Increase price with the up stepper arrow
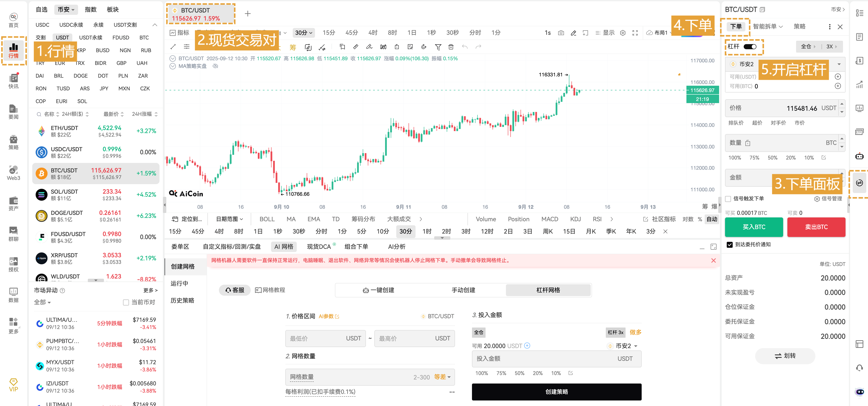The width and height of the screenshot is (868, 406). coord(842,104)
